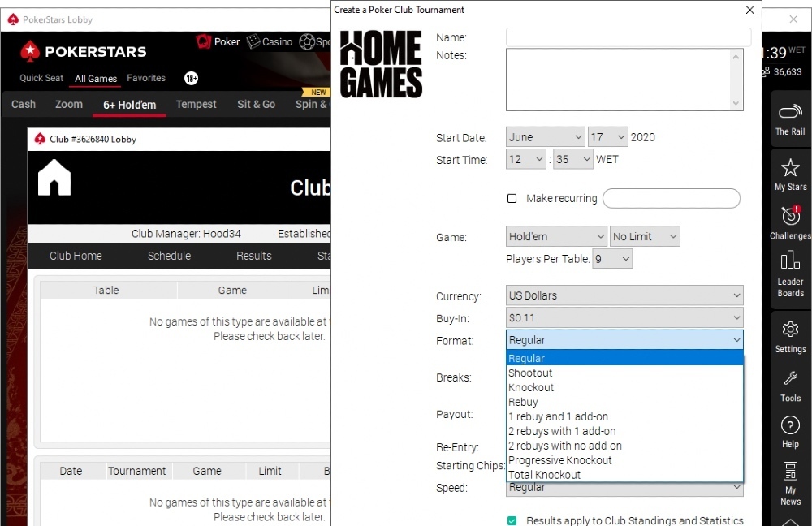Switch to the Sit & Go tab
The image size is (812, 526).
(x=256, y=104)
